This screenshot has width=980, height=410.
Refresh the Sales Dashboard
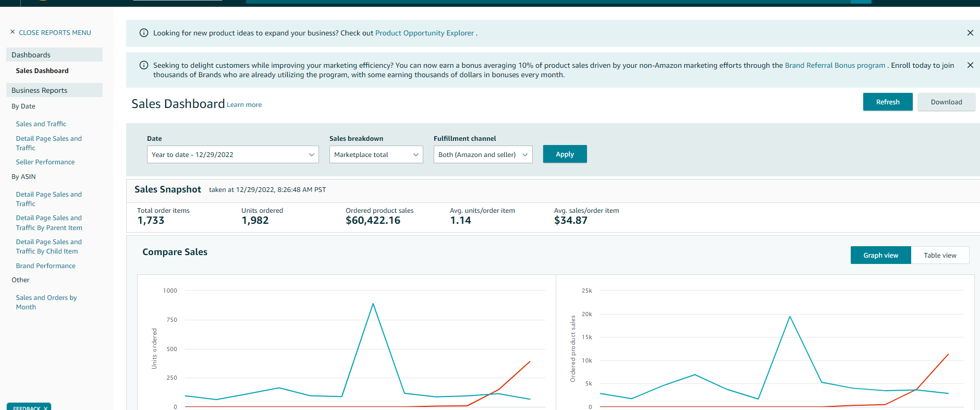[x=887, y=102]
